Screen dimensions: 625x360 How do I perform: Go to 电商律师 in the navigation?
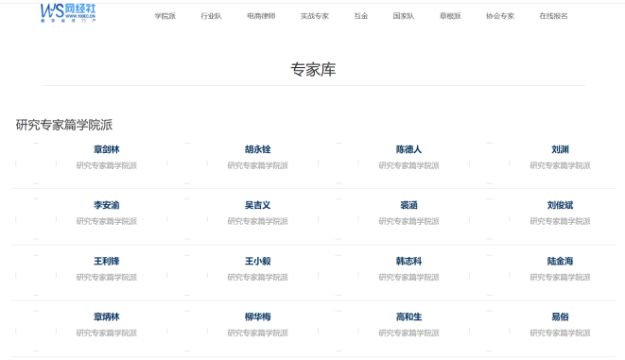coord(261,16)
